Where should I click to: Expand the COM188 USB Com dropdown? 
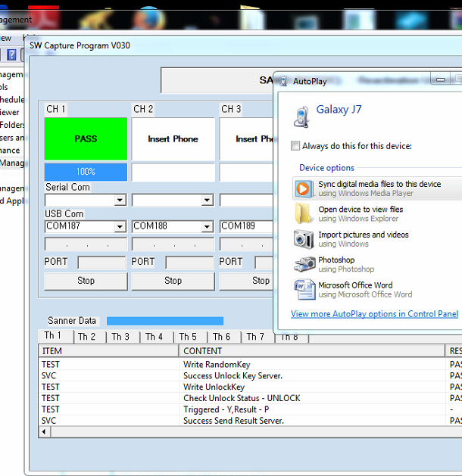[207, 227]
